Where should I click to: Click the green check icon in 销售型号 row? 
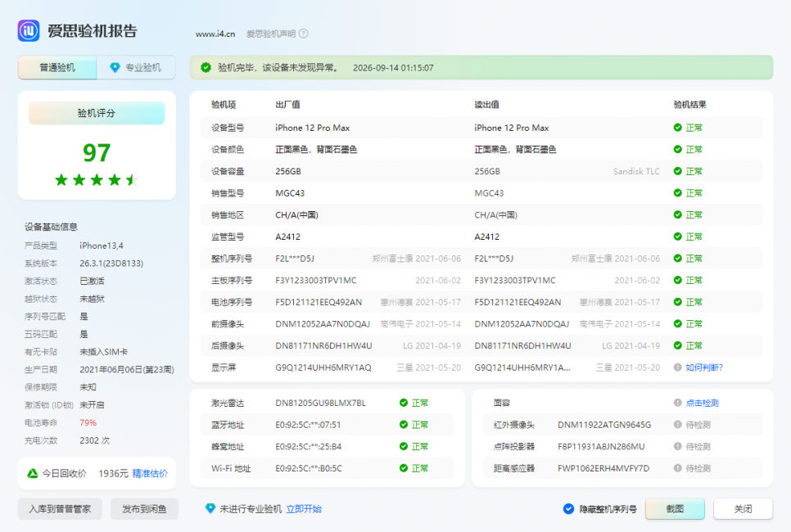(x=678, y=192)
